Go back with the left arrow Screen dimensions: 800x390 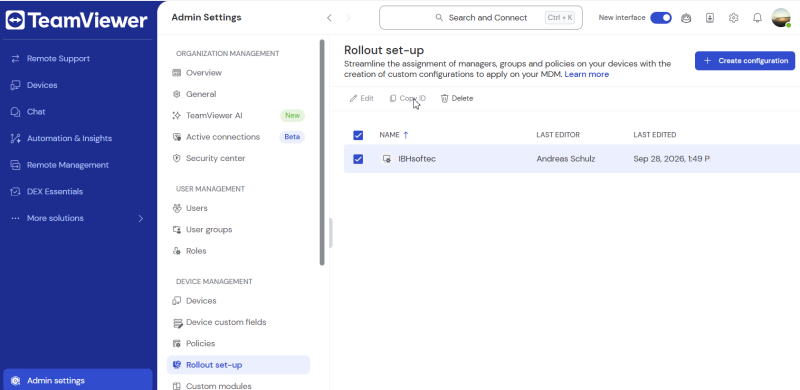pyautogui.click(x=329, y=18)
